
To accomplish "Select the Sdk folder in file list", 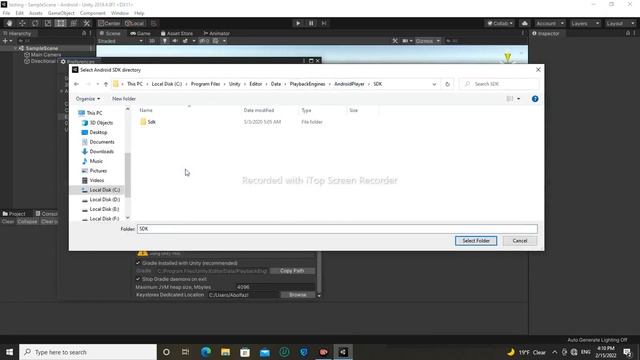I will tap(151, 122).
